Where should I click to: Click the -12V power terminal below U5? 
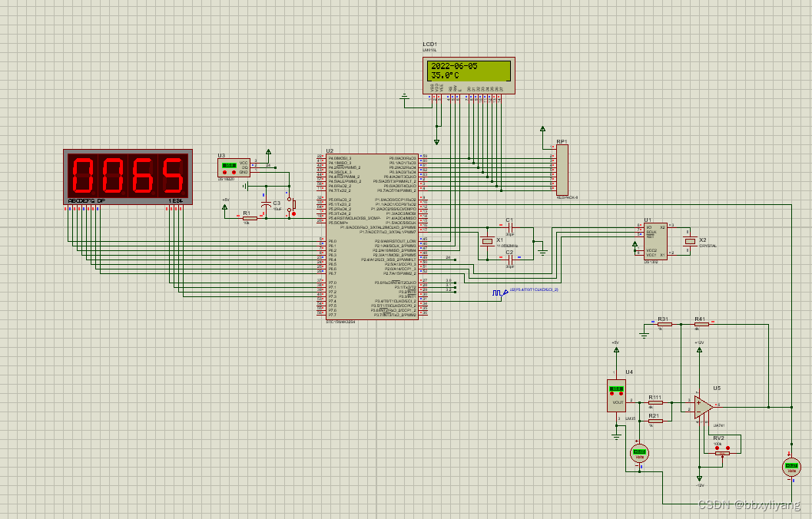click(x=699, y=478)
